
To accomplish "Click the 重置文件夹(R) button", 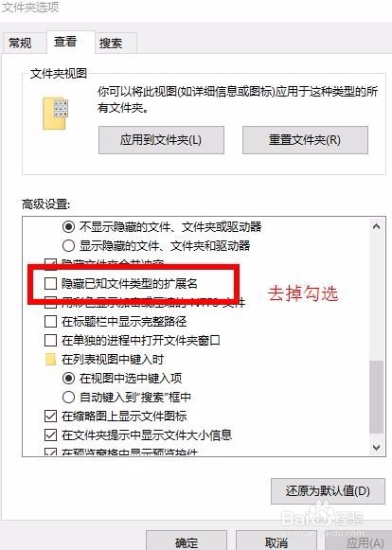I will pos(305,140).
